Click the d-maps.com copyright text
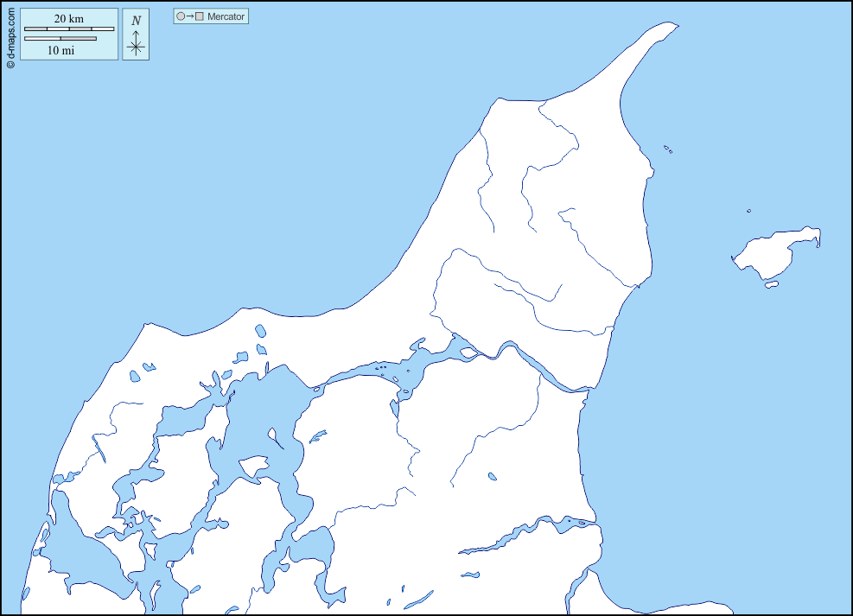The height and width of the screenshot is (616, 853). pos(10,35)
